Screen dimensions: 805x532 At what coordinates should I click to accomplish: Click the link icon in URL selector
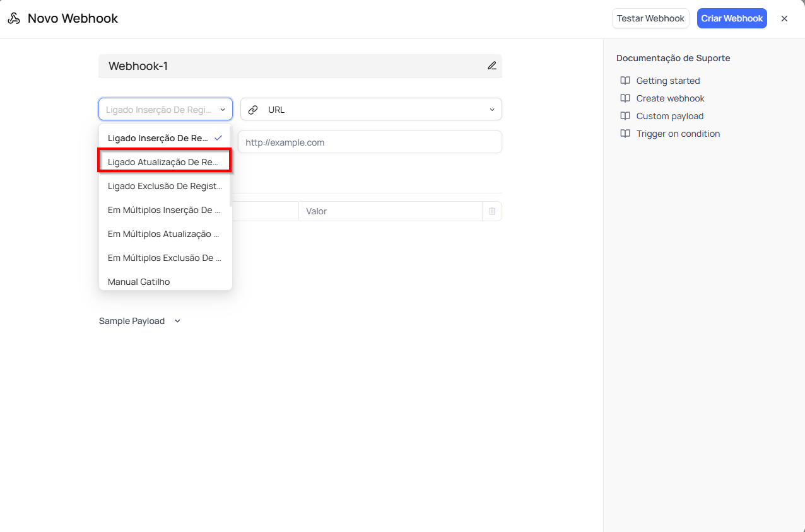pyautogui.click(x=253, y=110)
